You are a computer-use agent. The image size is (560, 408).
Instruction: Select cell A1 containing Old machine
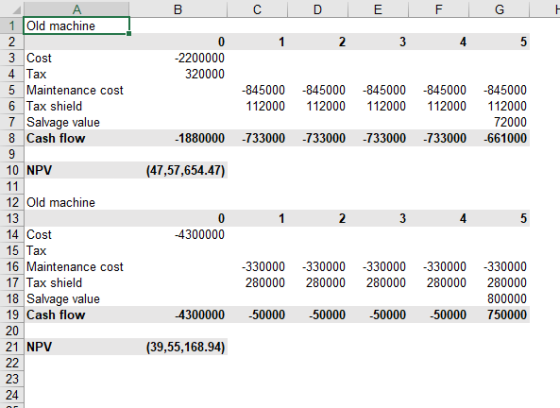pyautogui.click(x=76, y=26)
